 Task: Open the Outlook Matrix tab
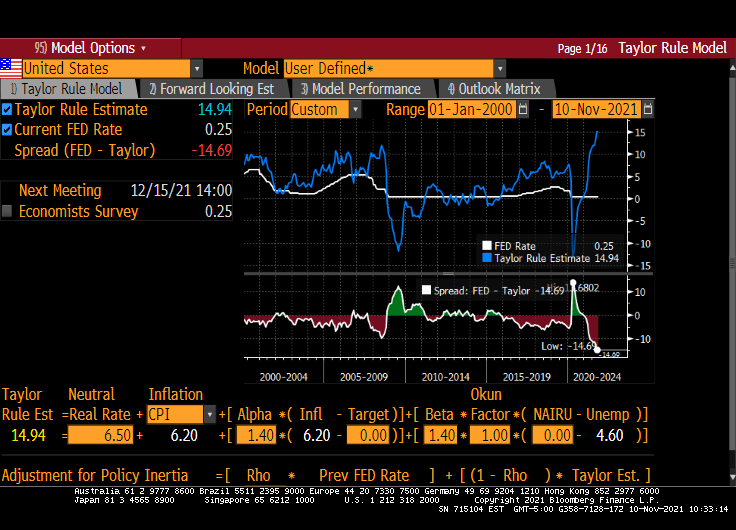[495, 89]
